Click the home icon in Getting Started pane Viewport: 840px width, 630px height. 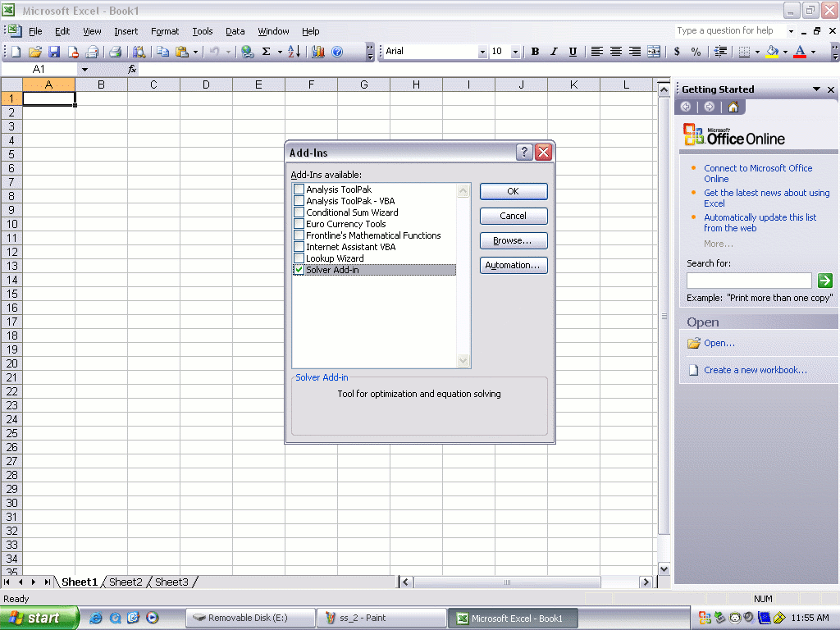[733, 107]
